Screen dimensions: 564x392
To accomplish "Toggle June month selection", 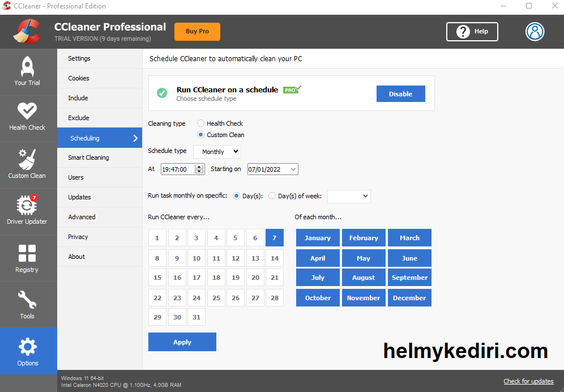I will tap(409, 258).
